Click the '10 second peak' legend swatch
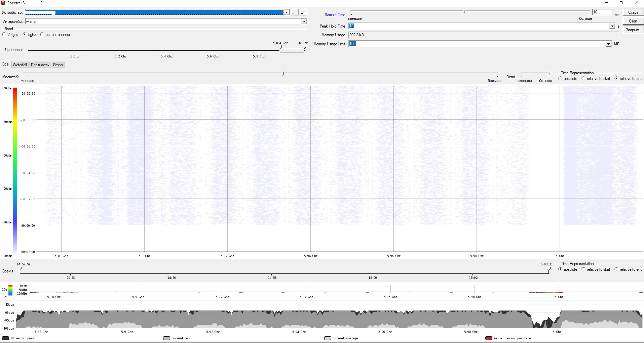Viewport: 644px width, 343px height. 5,338
